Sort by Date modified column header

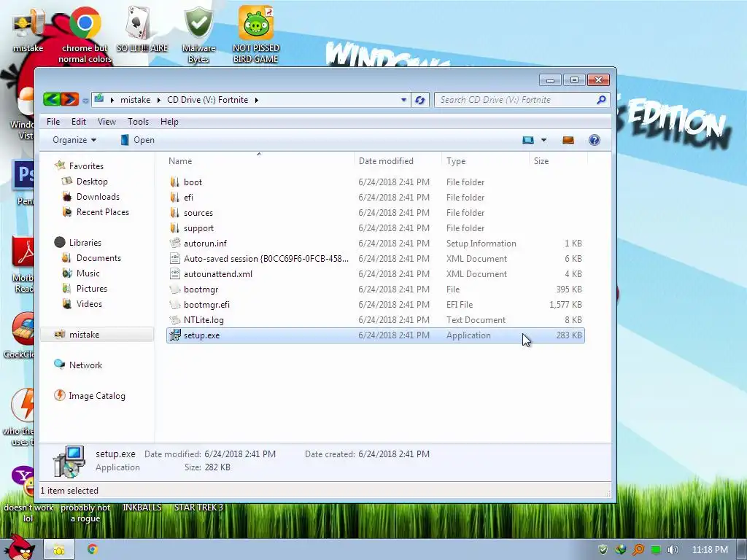tap(386, 161)
